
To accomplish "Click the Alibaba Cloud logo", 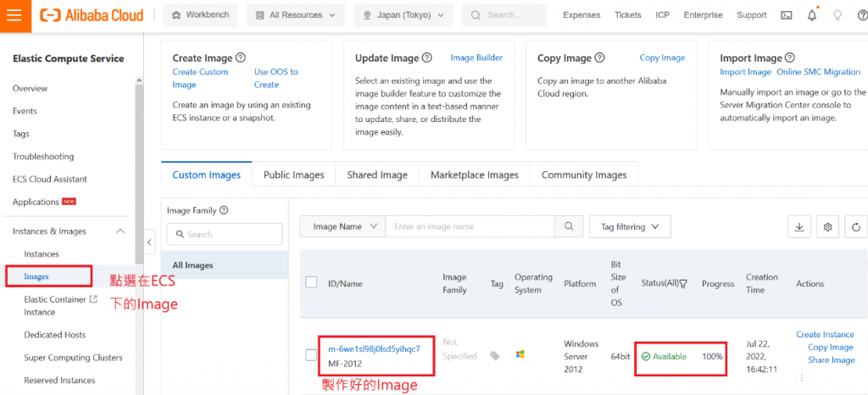I will point(92,15).
